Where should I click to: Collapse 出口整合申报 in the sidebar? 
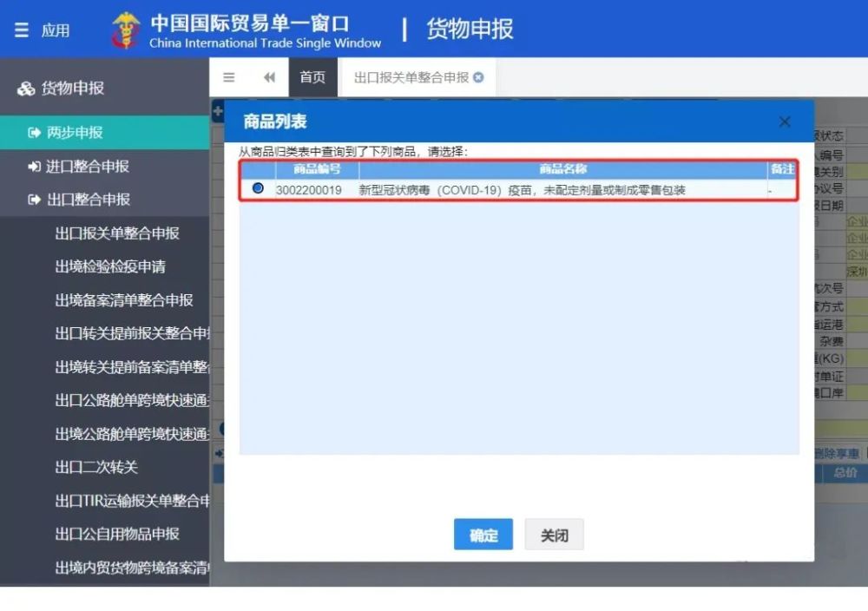point(105,200)
